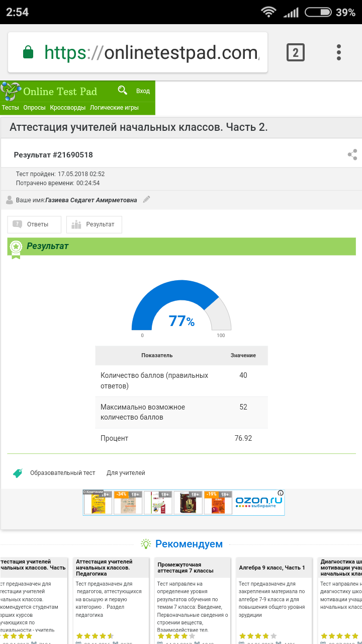Share result using the share icon
Viewport: 362px width, 644px height.
pos(352,154)
